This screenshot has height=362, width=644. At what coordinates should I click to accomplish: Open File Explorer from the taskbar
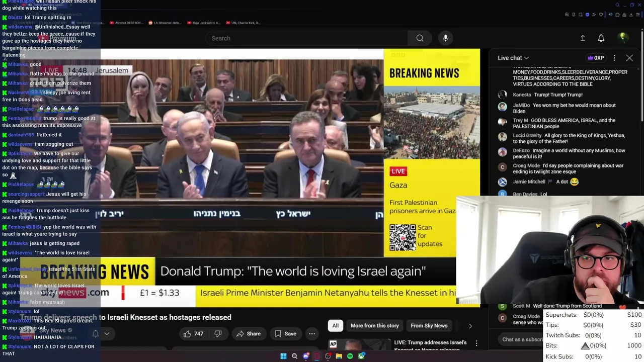[339, 356]
